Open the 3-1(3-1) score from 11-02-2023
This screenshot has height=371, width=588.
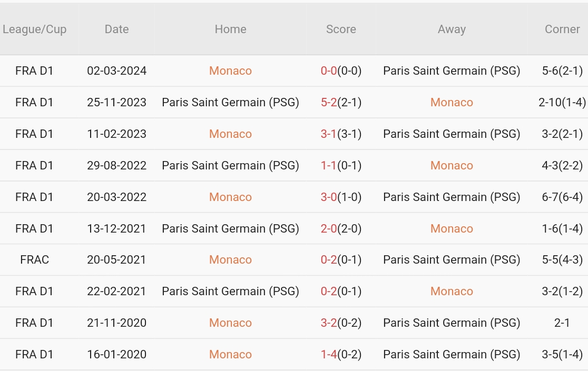341,134
